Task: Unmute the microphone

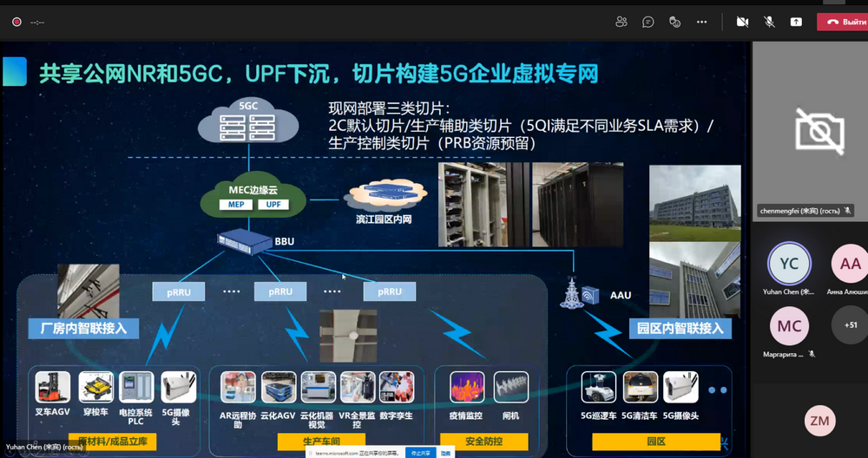Action: [769, 22]
